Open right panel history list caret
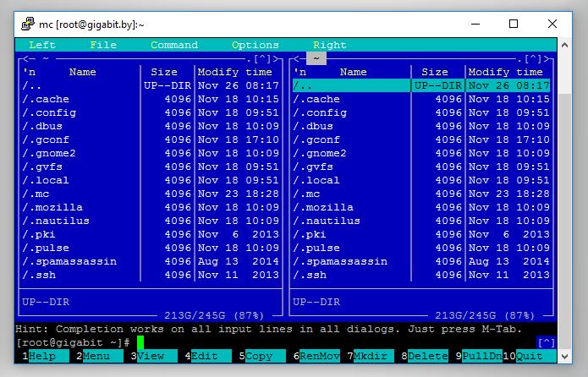 (x=534, y=58)
